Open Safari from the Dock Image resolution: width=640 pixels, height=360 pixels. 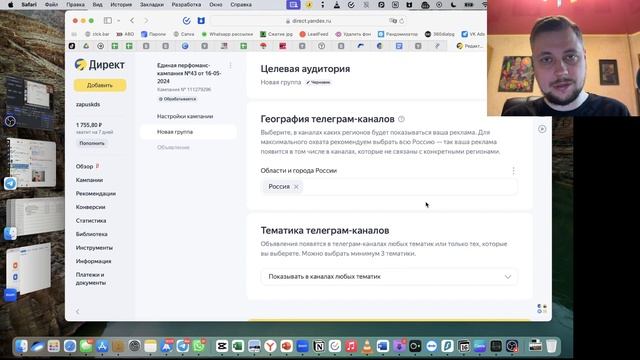(x=70, y=346)
